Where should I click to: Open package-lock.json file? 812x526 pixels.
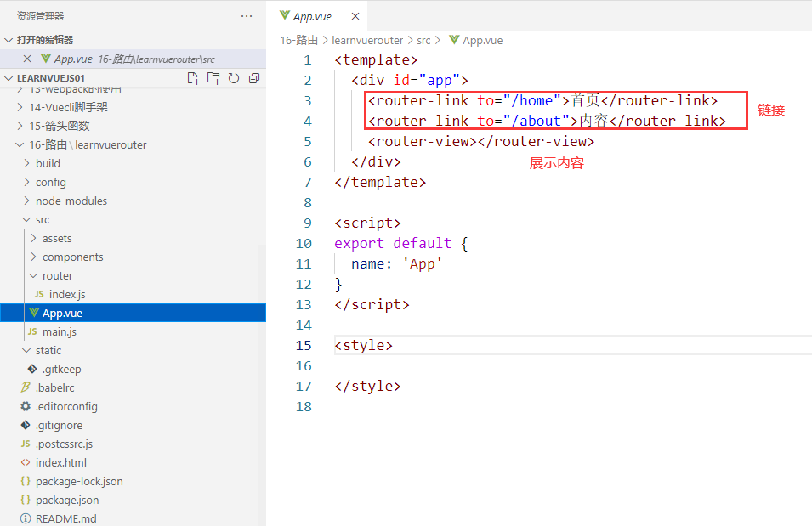pos(133,482)
